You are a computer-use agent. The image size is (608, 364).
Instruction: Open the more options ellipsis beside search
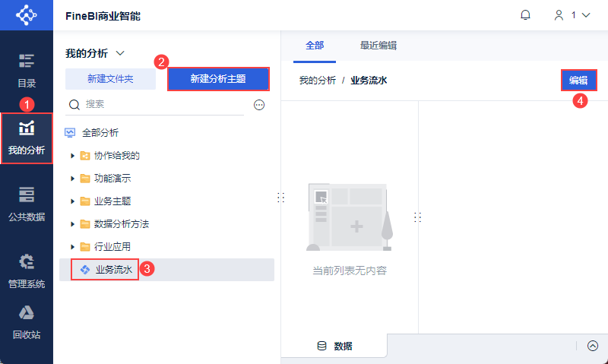tap(258, 105)
